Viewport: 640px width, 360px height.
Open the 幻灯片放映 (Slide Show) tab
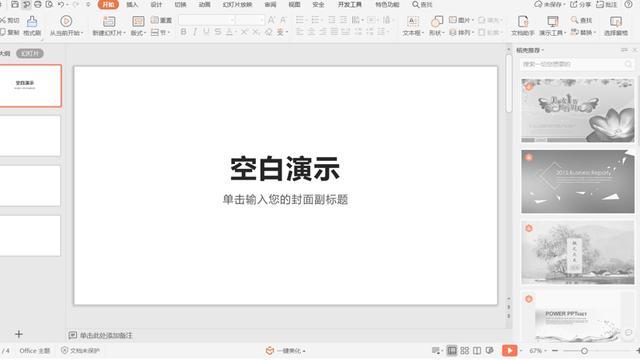pyautogui.click(x=237, y=4)
